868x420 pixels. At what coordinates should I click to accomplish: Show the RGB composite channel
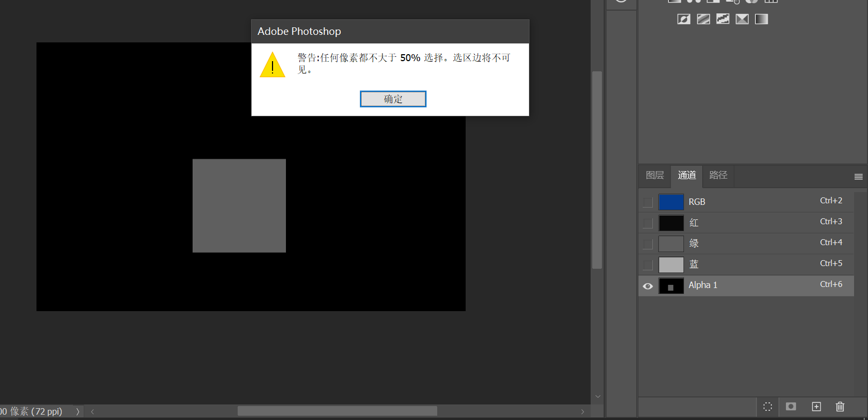click(x=648, y=202)
